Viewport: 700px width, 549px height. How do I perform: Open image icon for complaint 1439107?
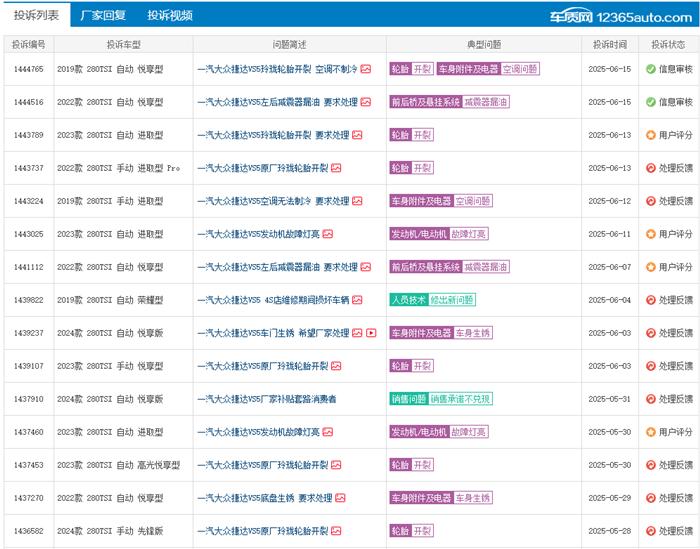[x=336, y=366]
